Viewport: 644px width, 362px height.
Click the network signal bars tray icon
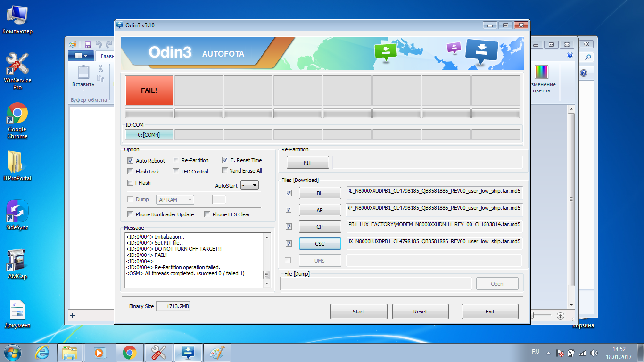coord(583,353)
